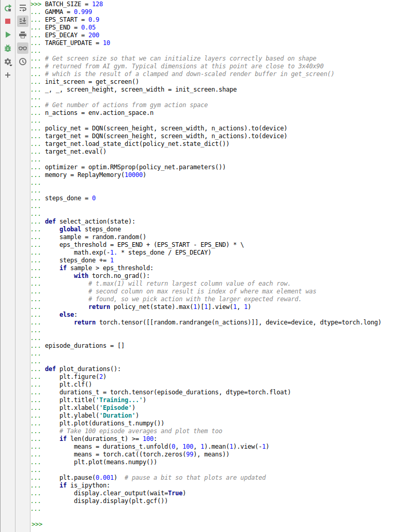398x532 pixels.
Task: Click the 'means = torch.cat' line
Action: coord(151,455)
